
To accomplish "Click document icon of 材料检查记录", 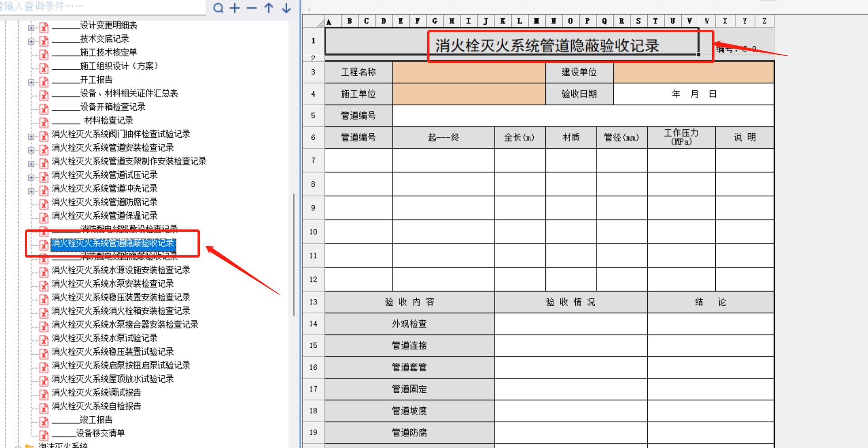I will pos(44,123).
